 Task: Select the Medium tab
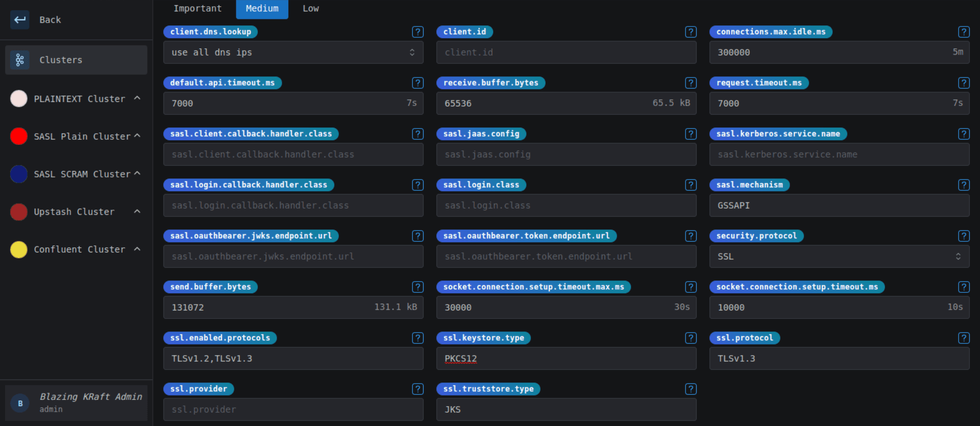tap(262, 9)
